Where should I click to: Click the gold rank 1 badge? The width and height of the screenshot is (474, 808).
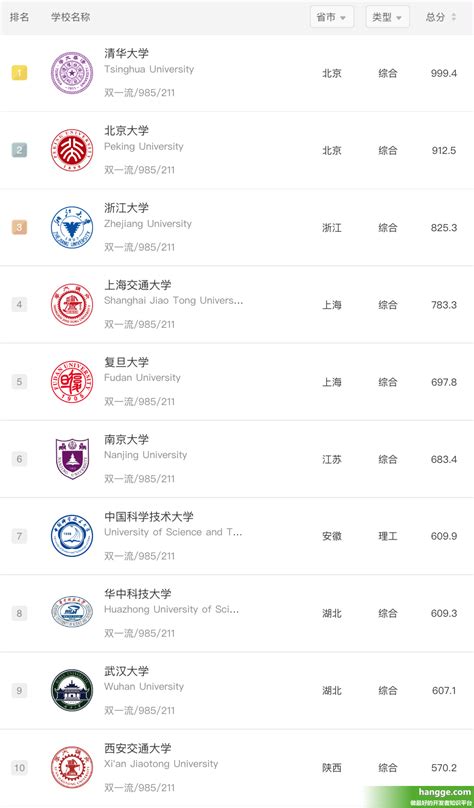pos(19,73)
